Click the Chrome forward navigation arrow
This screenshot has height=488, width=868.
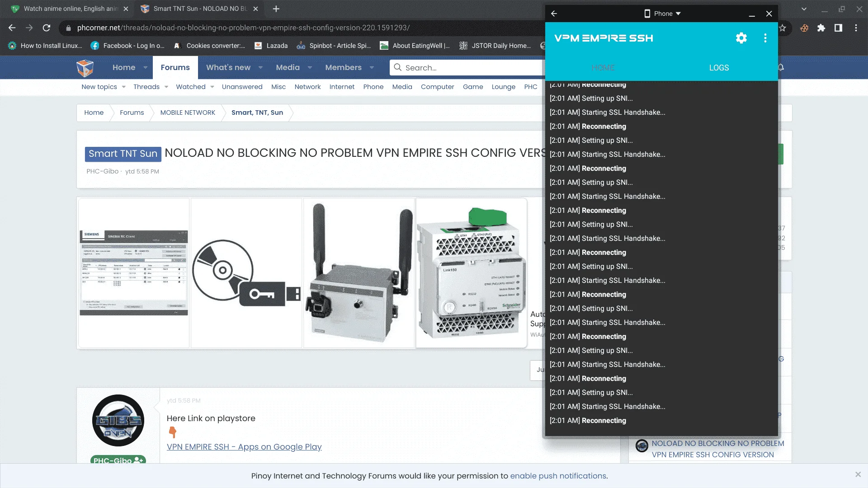tap(29, 28)
